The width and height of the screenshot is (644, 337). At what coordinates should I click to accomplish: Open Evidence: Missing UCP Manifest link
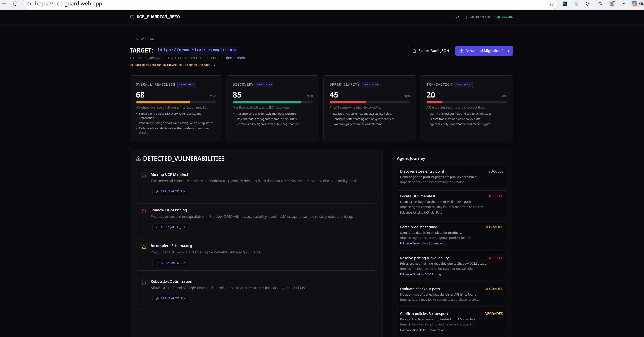pyautogui.click(x=421, y=212)
